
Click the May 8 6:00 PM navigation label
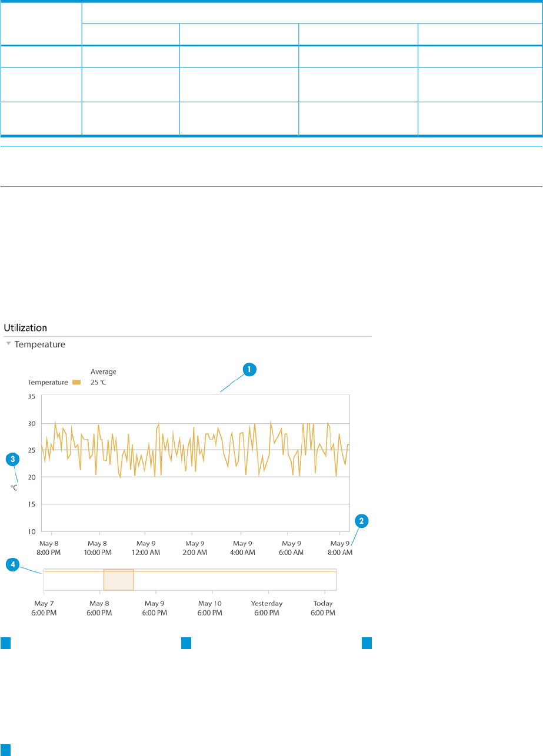pyautogui.click(x=99, y=608)
